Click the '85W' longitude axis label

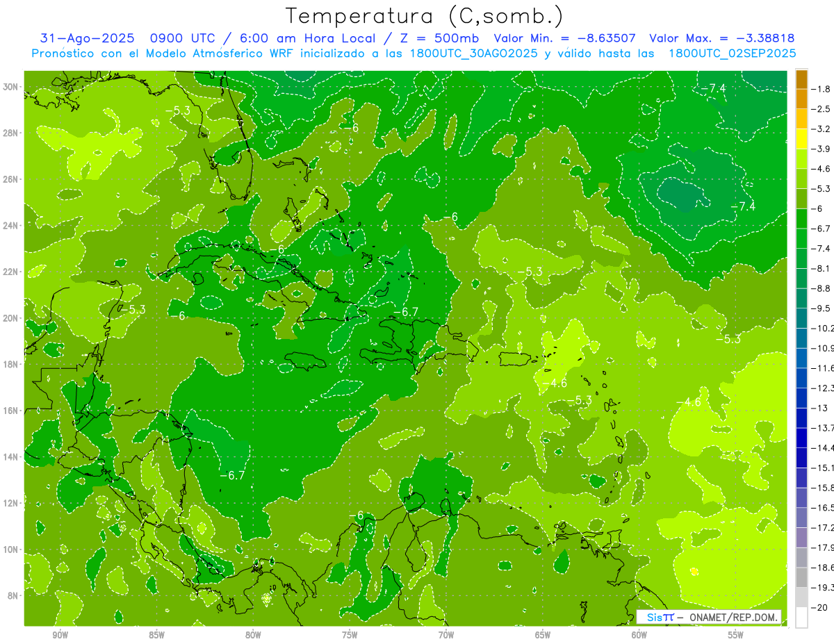click(156, 635)
